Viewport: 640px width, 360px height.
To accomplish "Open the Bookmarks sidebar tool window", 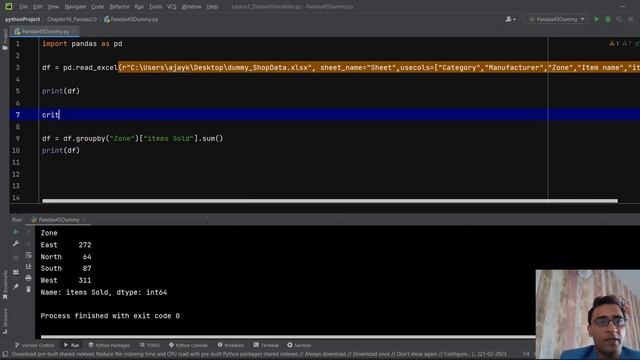I will click(5, 286).
